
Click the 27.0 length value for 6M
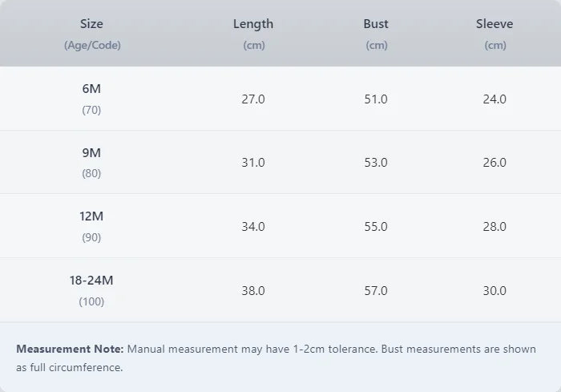click(x=253, y=99)
